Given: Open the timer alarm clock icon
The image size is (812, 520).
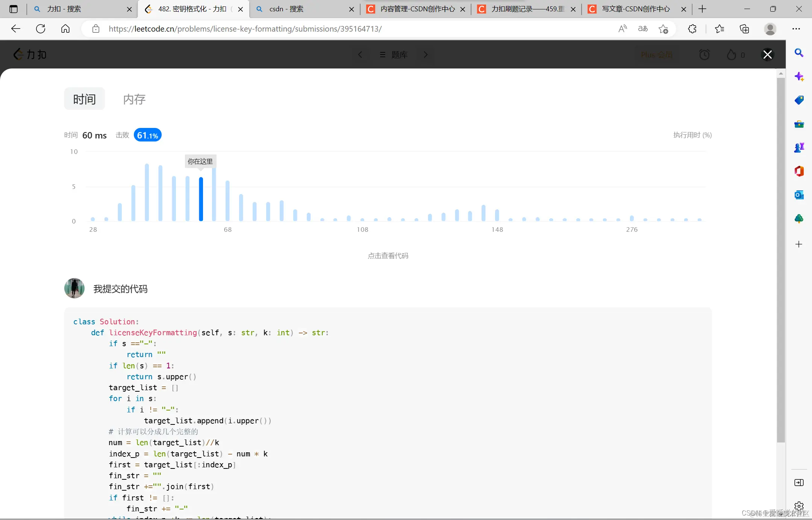Looking at the screenshot, I should coord(704,55).
